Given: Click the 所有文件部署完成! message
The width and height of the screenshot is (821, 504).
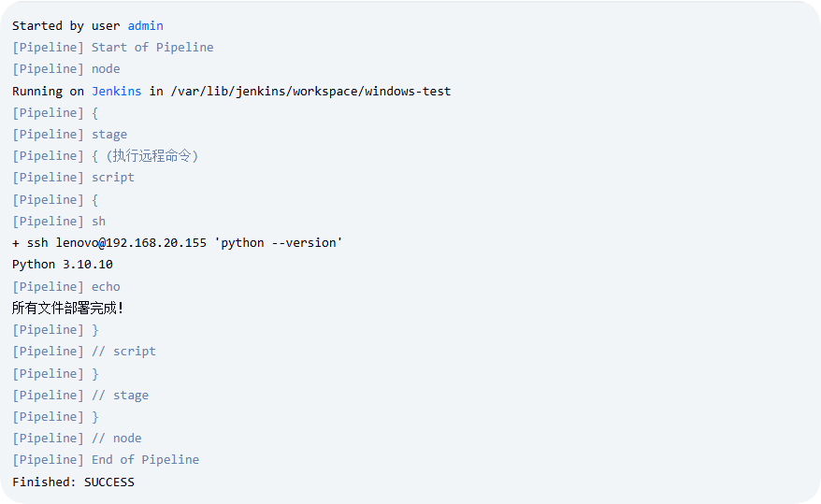Looking at the screenshot, I should (x=67, y=309).
